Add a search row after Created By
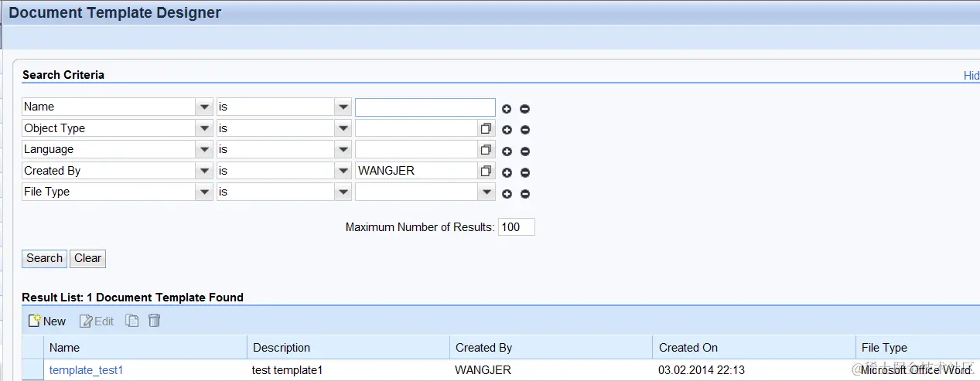Viewport: 980px width, 381px height. [507, 172]
